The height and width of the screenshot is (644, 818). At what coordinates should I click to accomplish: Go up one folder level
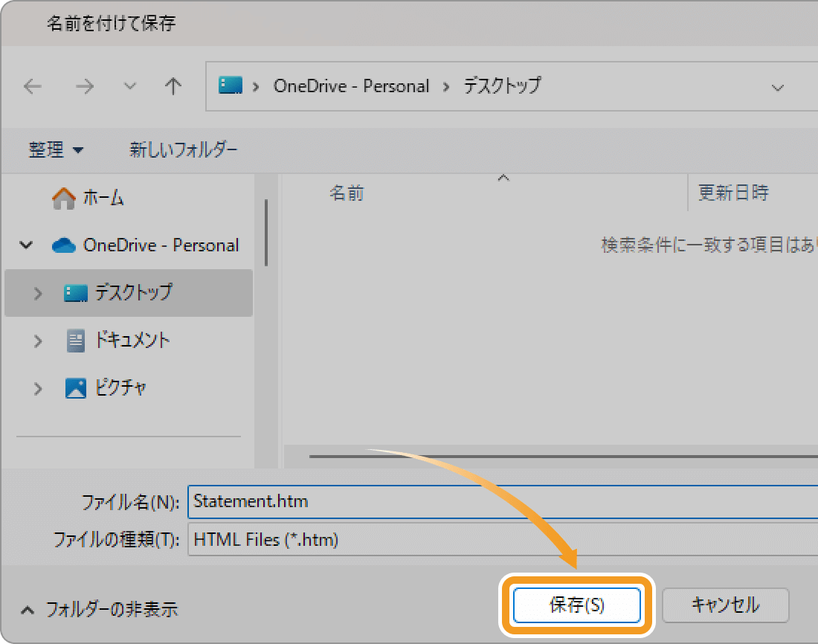pos(173,86)
